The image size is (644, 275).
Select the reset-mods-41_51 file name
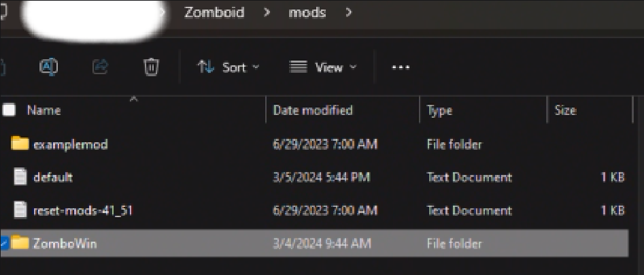tap(83, 210)
